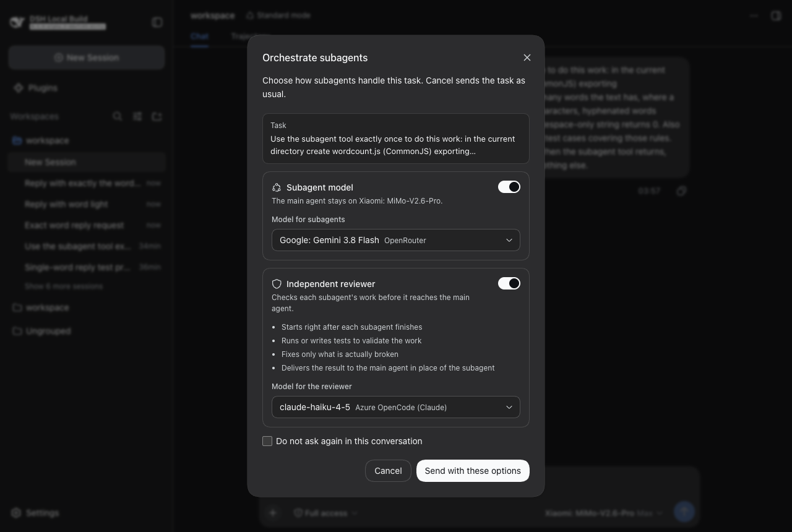The image size is (792, 532).
Task: Open the Full access permissions dropdown
Action: point(325,513)
